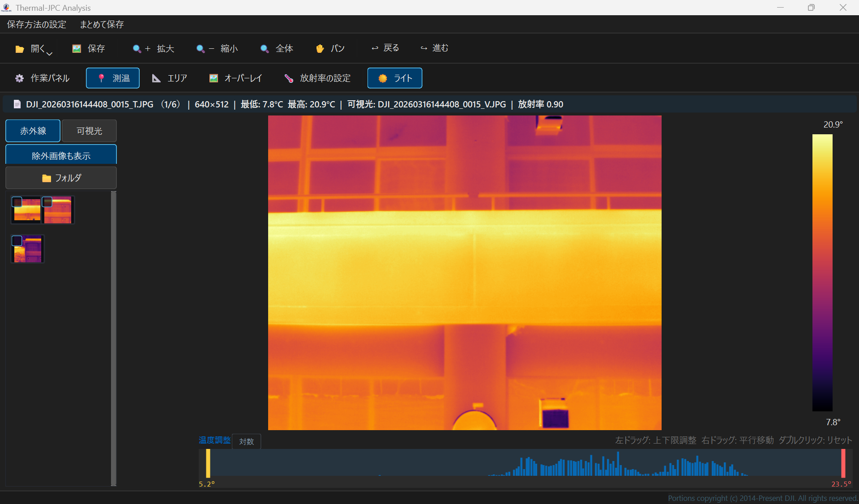This screenshot has width=859, height=504.
Task: Click on the main thermal image
Action: tap(465, 273)
